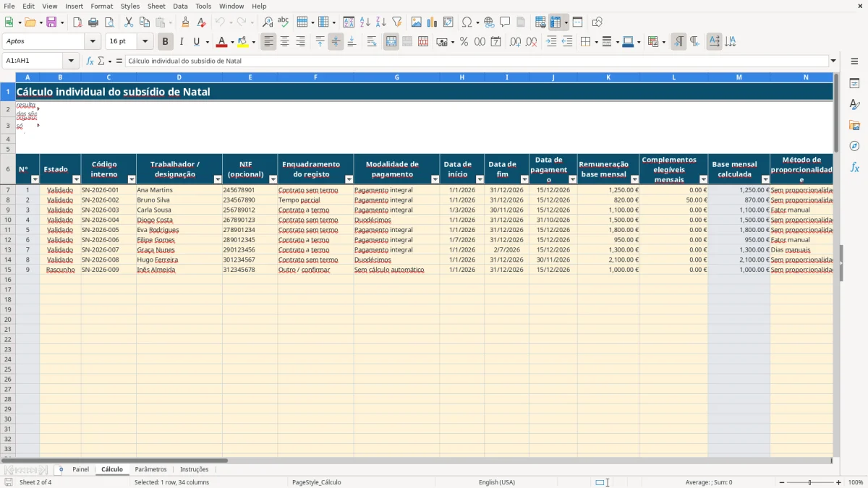This screenshot has width=868, height=488.
Task: Run the spelling check abc icon
Action: tap(283, 22)
